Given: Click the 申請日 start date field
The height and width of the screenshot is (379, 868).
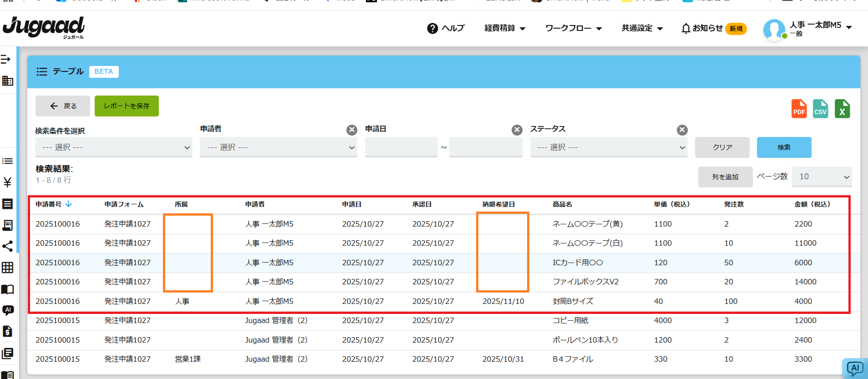Looking at the screenshot, I should (x=401, y=147).
